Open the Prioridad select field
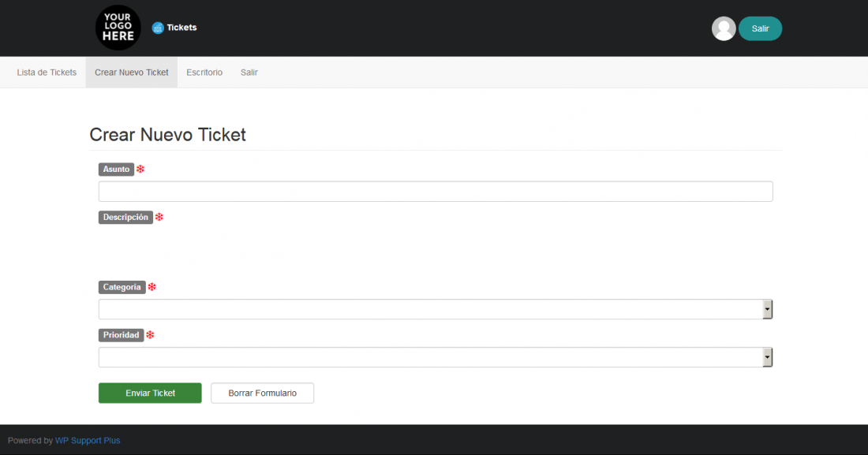 436,357
